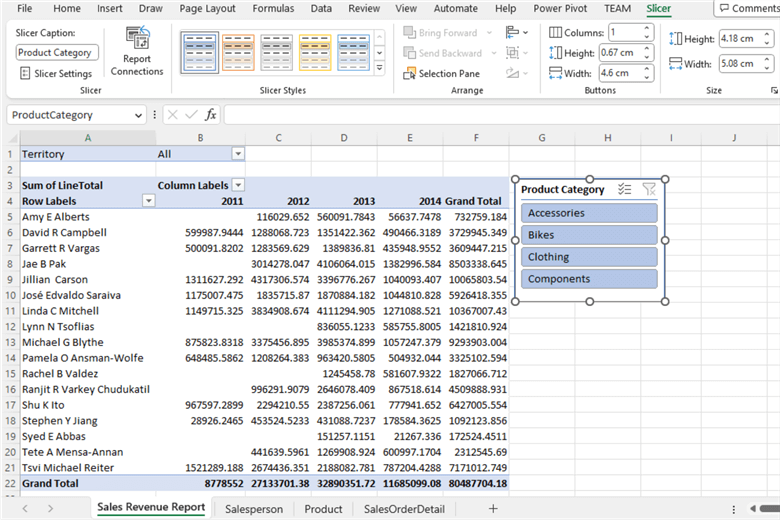780x520 pixels.
Task: Open the Name Box dropdown
Action: click(x=138, y=115)
